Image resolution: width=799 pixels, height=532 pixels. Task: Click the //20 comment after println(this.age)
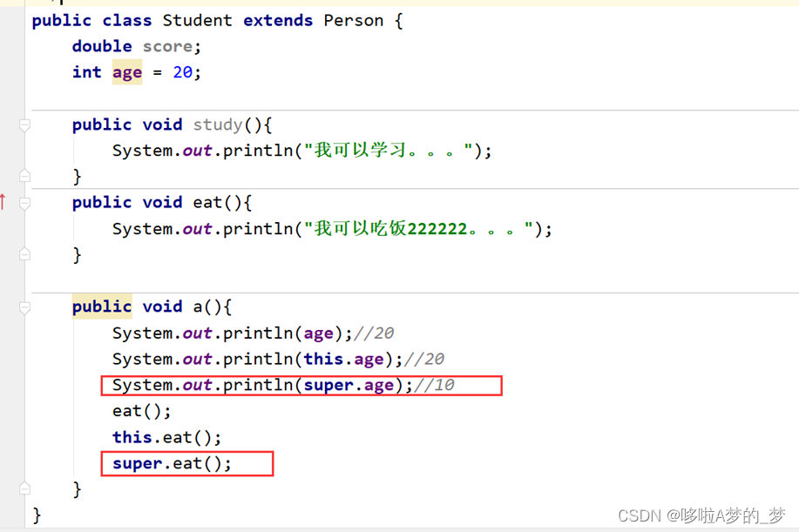(424, 359)
